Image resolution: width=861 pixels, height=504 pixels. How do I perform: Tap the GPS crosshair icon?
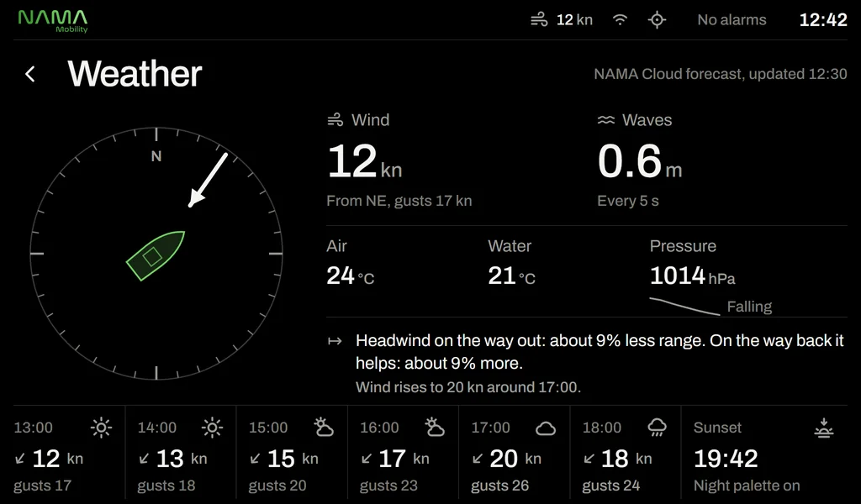click(x=657, y=20)
